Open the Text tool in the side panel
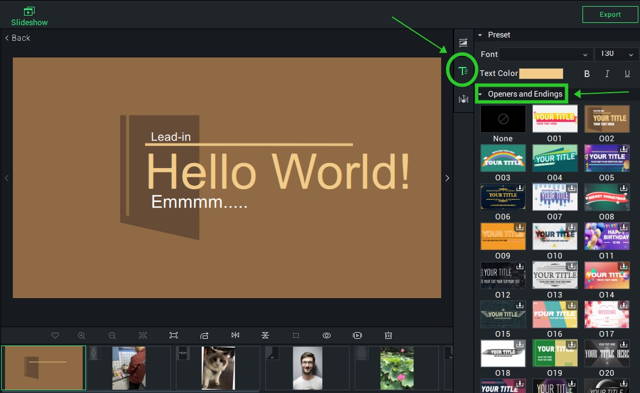The width and height of the screenshot is (640, 393). [462, 71]
